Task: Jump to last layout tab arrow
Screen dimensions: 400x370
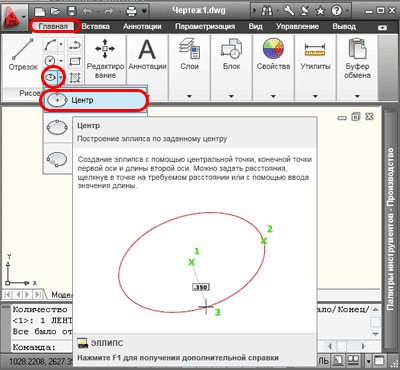Action: coord(38,295)
